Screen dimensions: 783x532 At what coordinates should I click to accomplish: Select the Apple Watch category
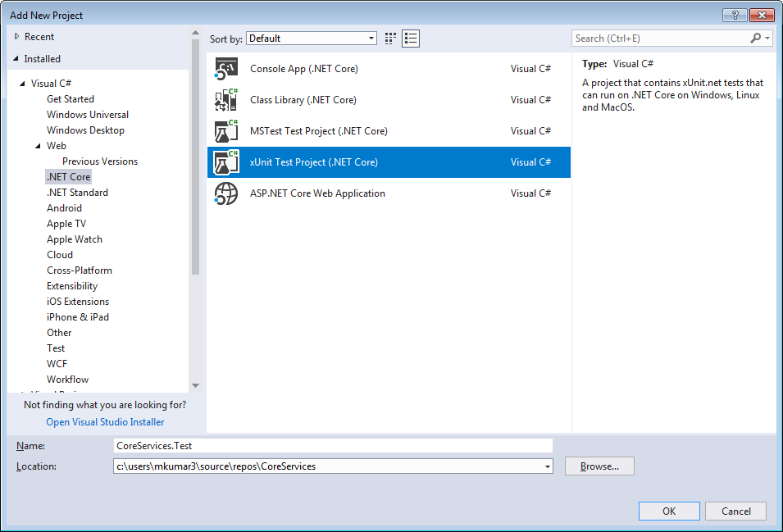tap(75, 239)
